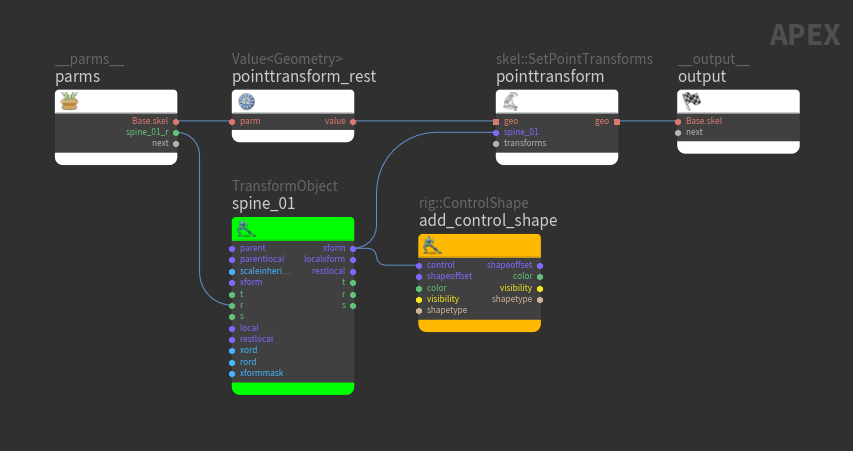
Task: Select the 'pointtransform_rest' node name label
Action: [x=304, y=77]
